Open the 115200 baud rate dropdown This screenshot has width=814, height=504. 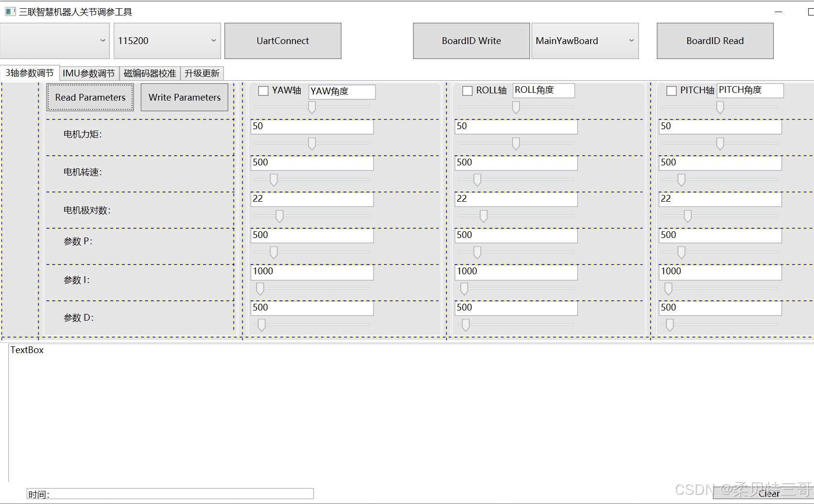tap(167, 41)
